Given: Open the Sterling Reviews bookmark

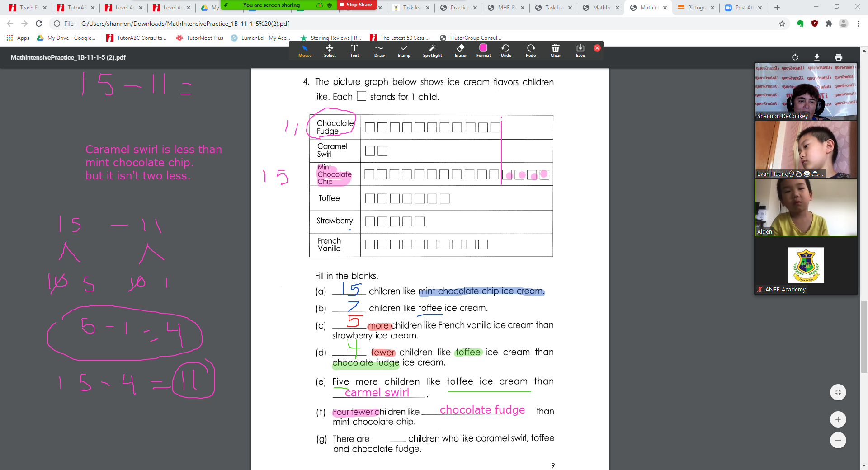Looking at the screenshot, I should click(330, 38).
